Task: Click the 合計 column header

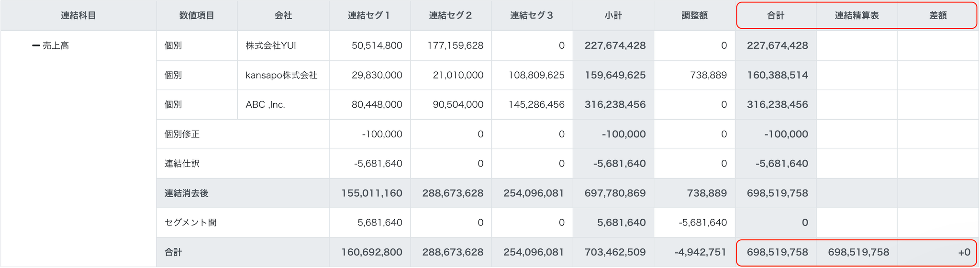Action: pyautogui.click(x=776, y=15)
